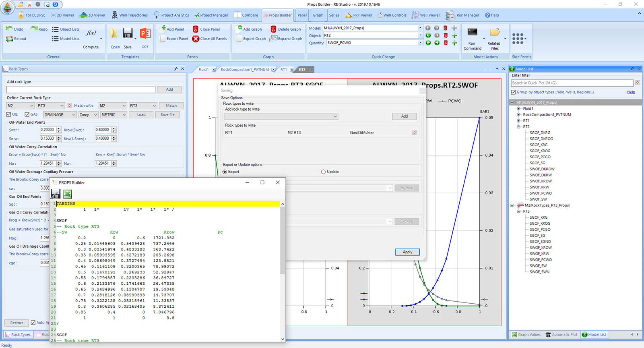Click the Undo icon in General group
Image resolution: width=644 pixels, height=348 pixels.
[x=9, y=29]
